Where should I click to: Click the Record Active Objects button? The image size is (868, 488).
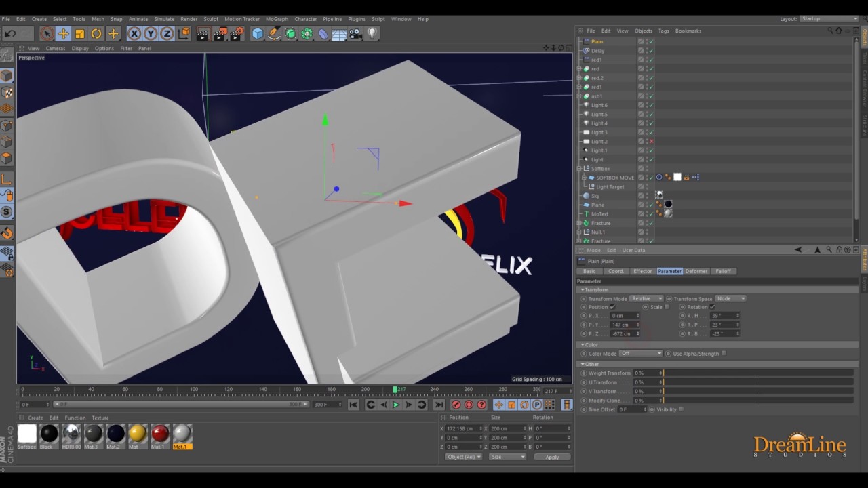[456, 405]
